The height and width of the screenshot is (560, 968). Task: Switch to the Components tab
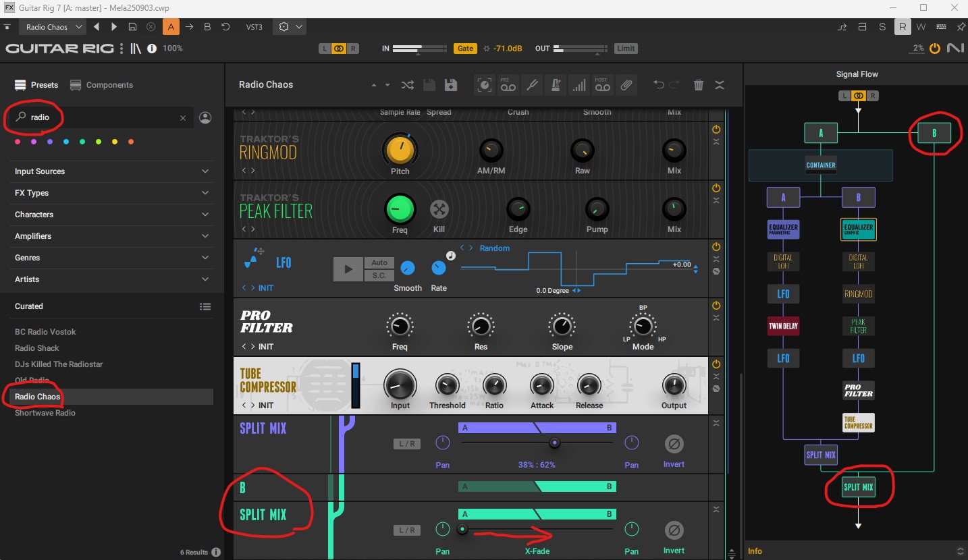point(101,85)
